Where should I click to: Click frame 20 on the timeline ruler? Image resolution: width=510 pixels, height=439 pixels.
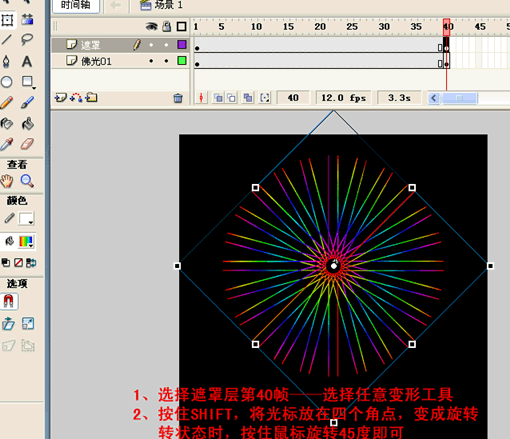[x=320, y=27]
